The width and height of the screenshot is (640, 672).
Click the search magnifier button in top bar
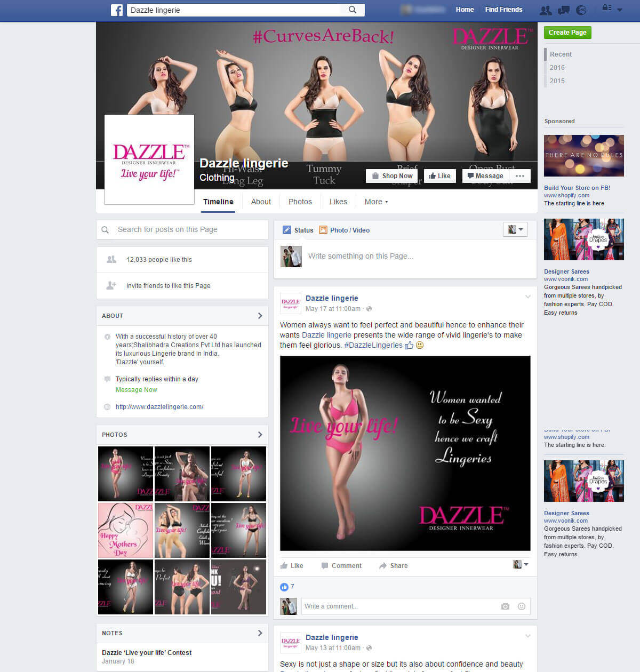pos(353,10)
